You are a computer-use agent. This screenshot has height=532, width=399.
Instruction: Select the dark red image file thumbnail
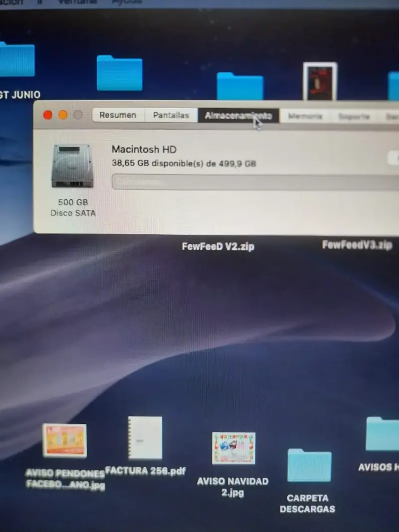320,81
